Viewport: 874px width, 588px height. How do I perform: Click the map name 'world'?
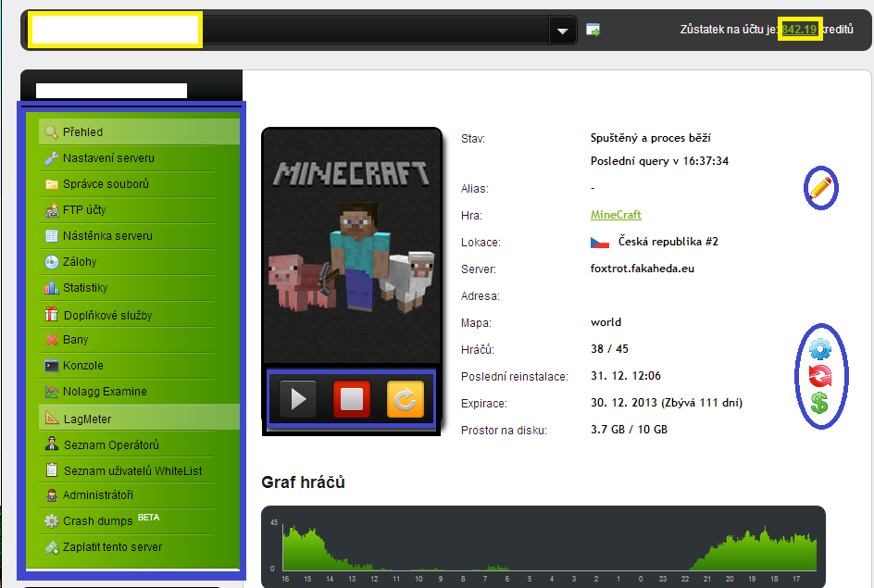click(x=606, y=322)
